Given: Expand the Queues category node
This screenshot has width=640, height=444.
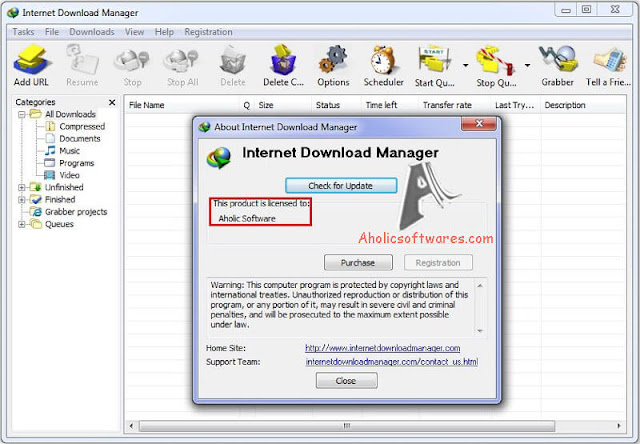Looking at the screenshot, I should click(22, 224).
